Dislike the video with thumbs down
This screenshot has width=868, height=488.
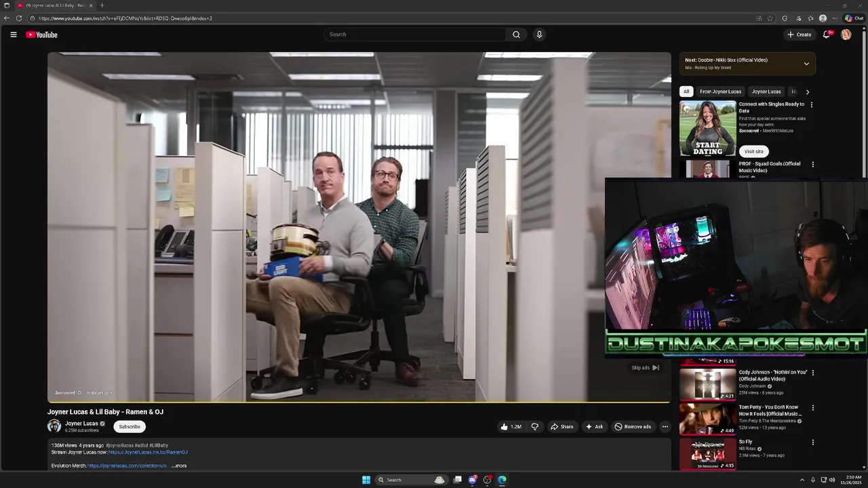click(x=535, y=426)
